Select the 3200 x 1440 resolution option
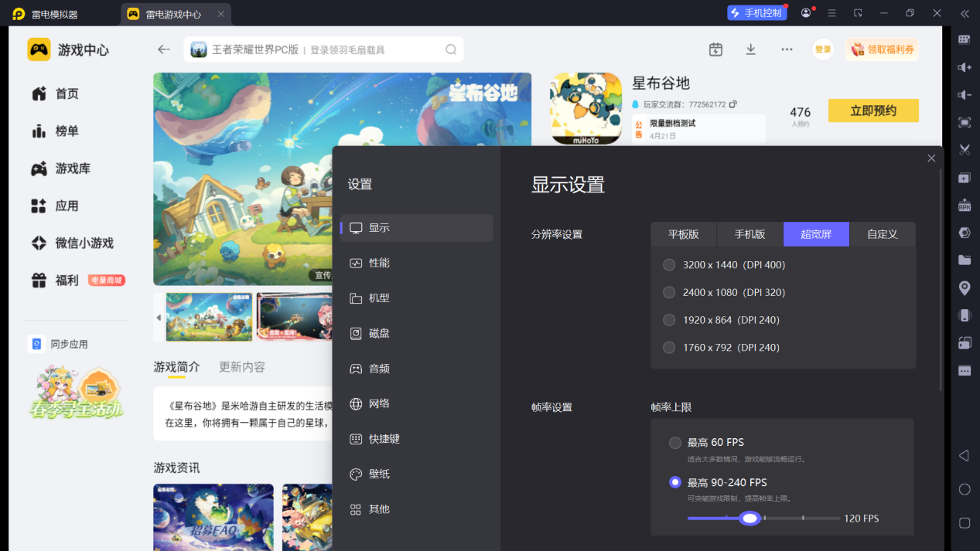980x551 pixels. (669, 265)
